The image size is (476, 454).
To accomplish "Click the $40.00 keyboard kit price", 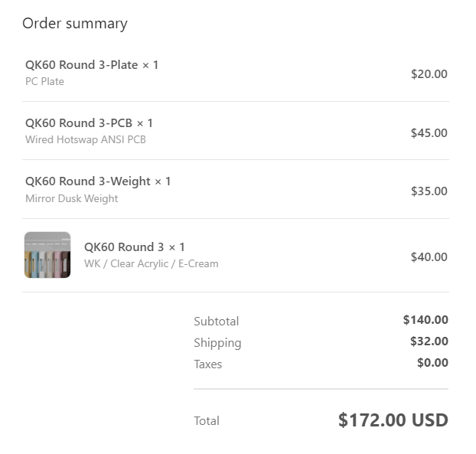I will click(429, 257).
